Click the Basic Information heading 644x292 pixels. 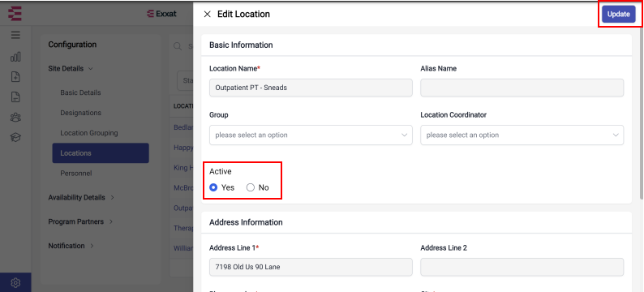pos(241,45)
